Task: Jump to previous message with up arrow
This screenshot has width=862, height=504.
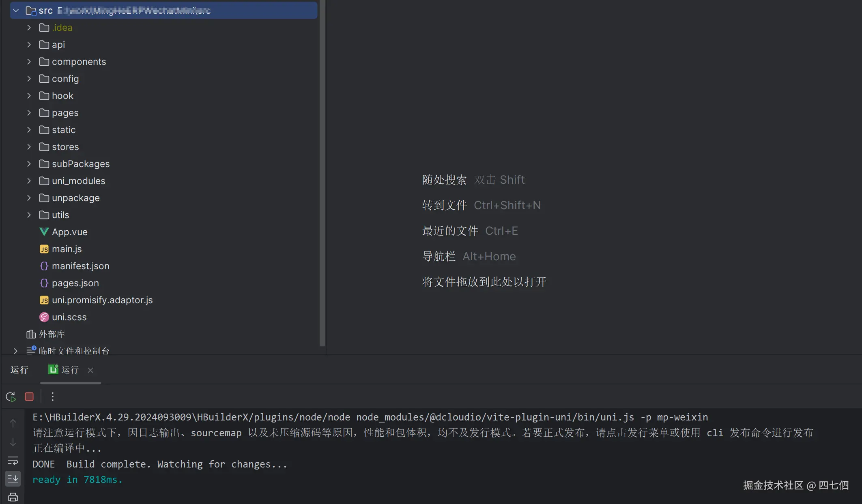Action: tap(13, 423)
